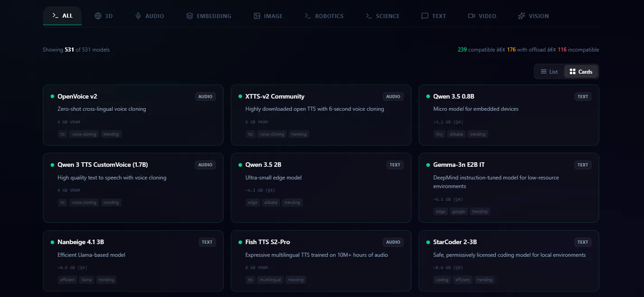Image resolution: width=644 pixels, height=297 pixels.
Task: Open the Gemma-3n E2B IT card
Action: 509,188
